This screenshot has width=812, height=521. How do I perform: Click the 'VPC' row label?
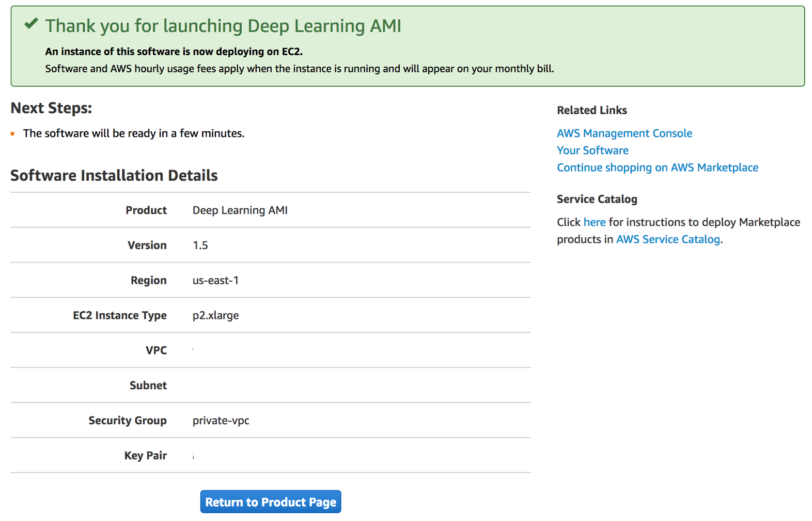[156, 350]
